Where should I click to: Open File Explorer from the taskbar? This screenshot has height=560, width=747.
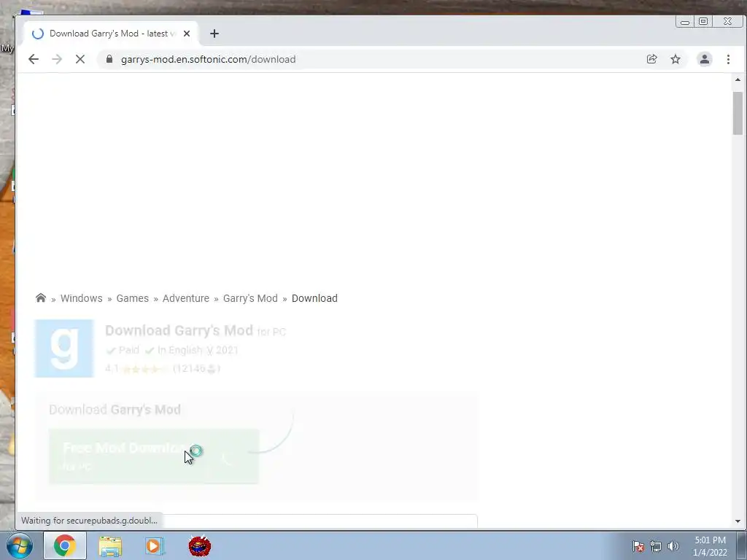pos(110,546)
